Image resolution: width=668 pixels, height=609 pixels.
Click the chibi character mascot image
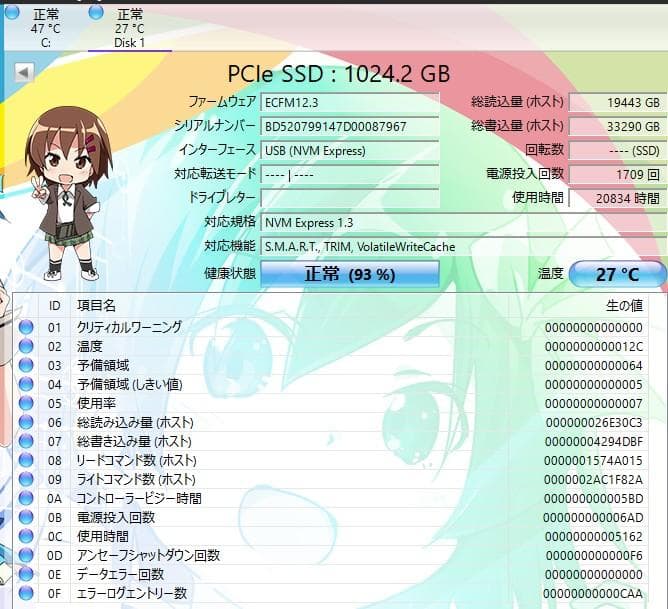68,194
